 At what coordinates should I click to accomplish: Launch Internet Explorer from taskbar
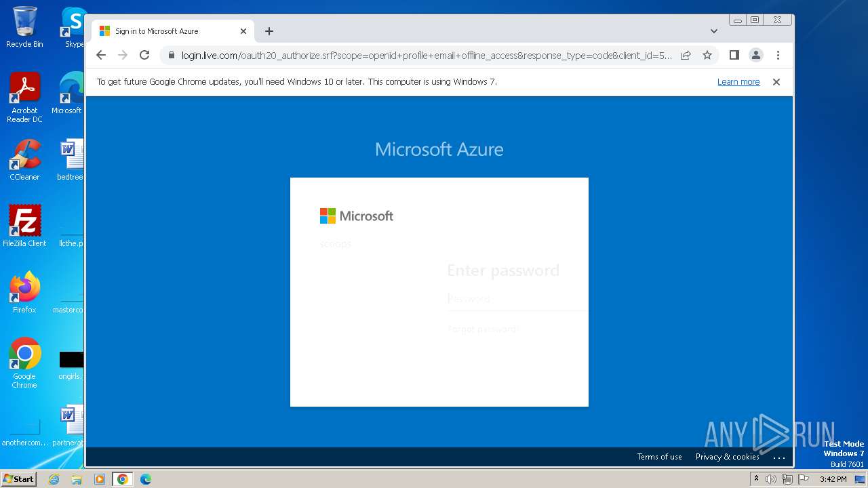[54, 479]
